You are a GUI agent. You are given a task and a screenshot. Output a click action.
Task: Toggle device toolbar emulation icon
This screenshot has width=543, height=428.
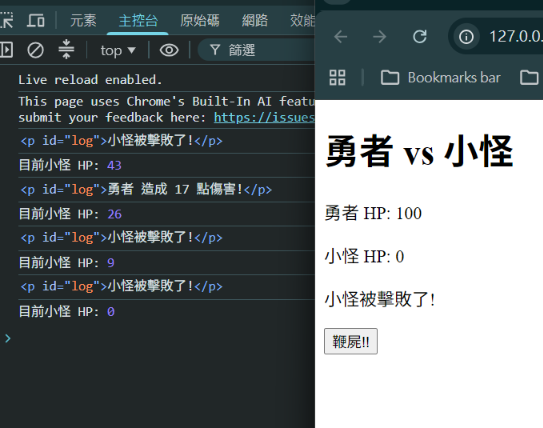tap(36, 20)
